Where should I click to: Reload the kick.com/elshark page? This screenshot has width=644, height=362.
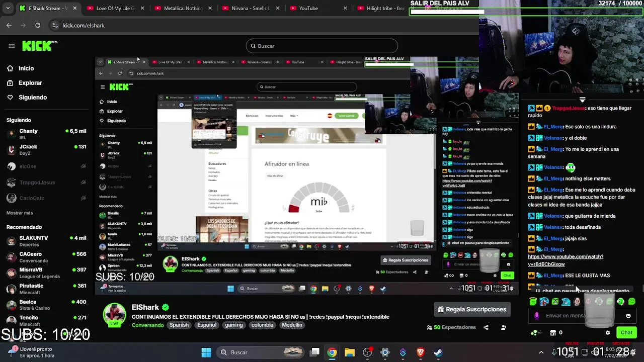click(38, 25)
